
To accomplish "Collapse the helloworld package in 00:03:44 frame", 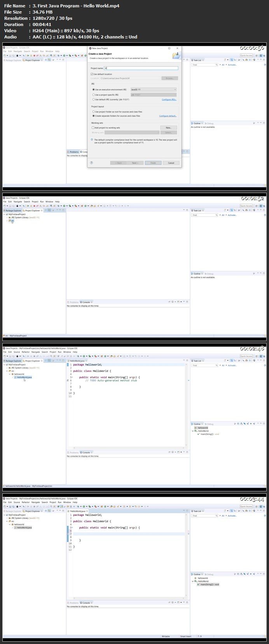I will (x=10, y=524).
